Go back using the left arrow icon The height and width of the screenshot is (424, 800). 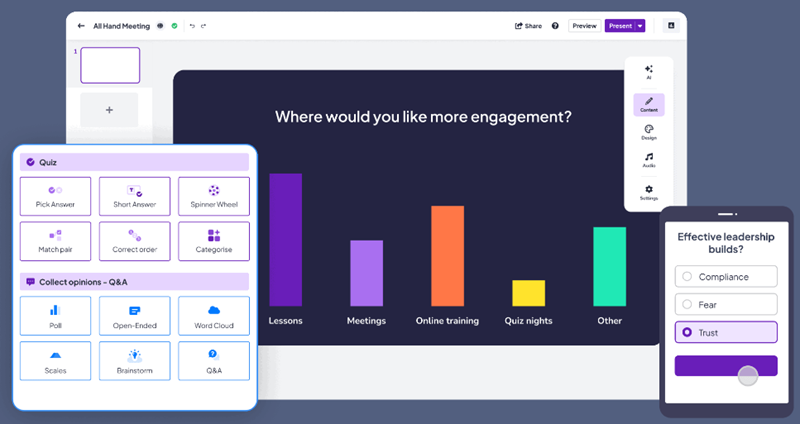(81, 26)
